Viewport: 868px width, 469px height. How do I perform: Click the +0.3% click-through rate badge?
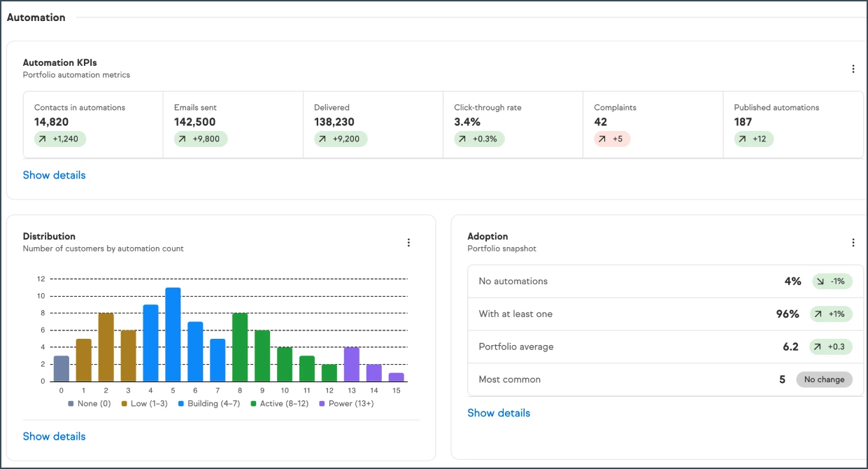click(479, 139)
